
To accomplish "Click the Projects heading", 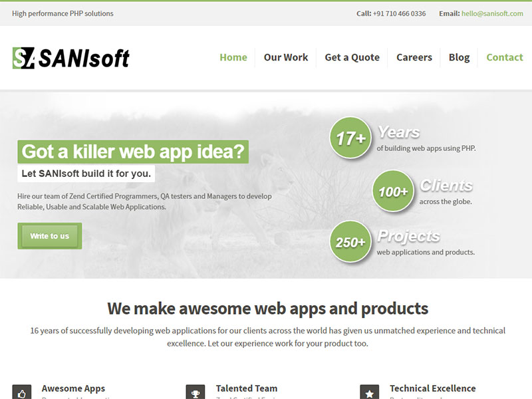I will pyautogui.click(x=408, y=236).
